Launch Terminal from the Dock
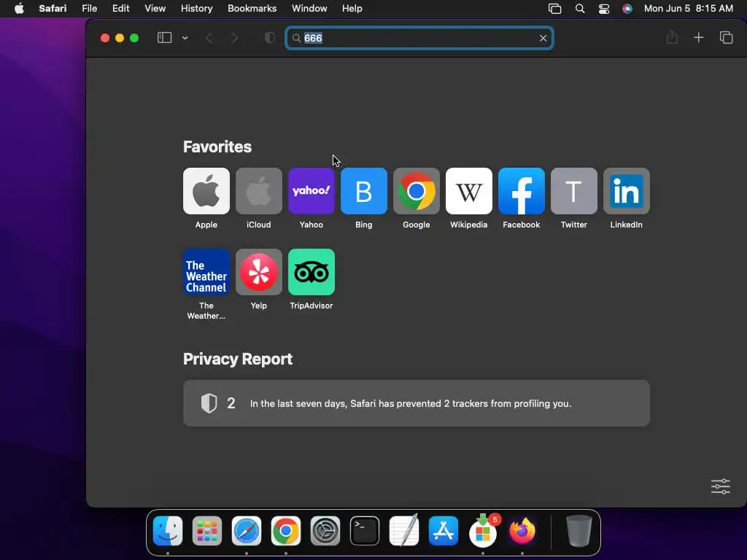The width and height of the screenshot is (747, 560). (x=365, y=531)
